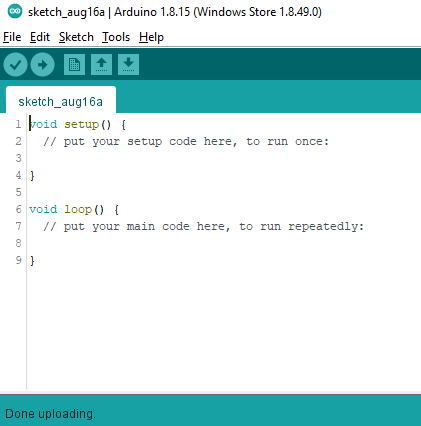This screenshot has width=421, height=426.
Task: Click the Arduino logo in title bar
Action: pyautogui.click(x=15, y=11)
